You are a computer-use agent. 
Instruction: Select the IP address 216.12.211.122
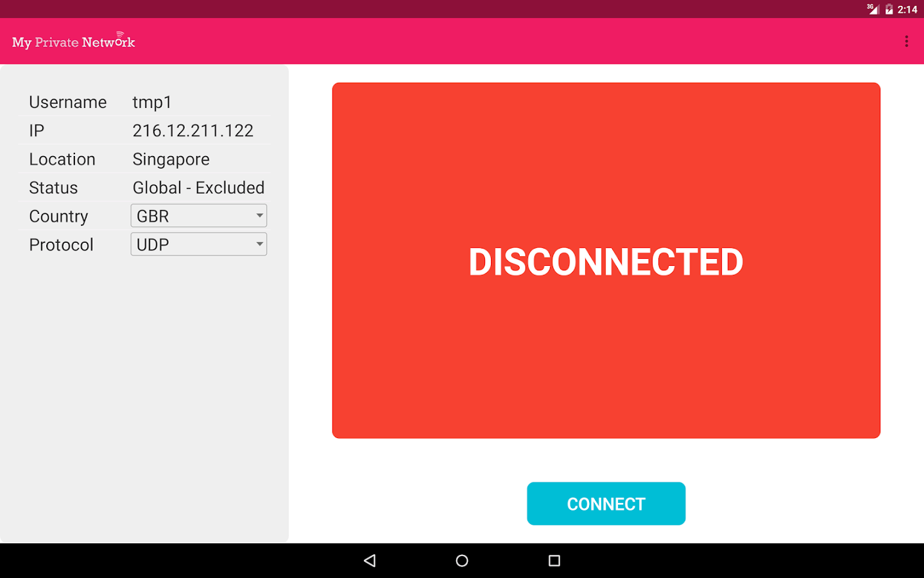193,131
